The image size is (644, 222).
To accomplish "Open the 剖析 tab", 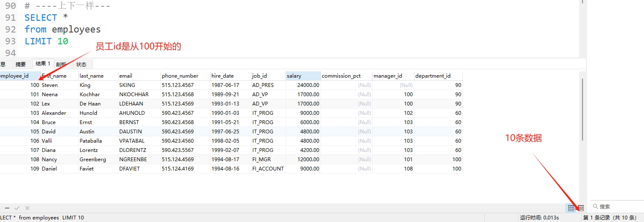I will tap(62, 64).
